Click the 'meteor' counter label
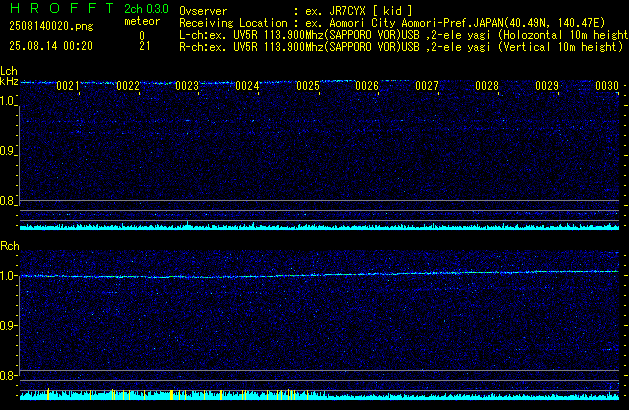 click(142, 21)
